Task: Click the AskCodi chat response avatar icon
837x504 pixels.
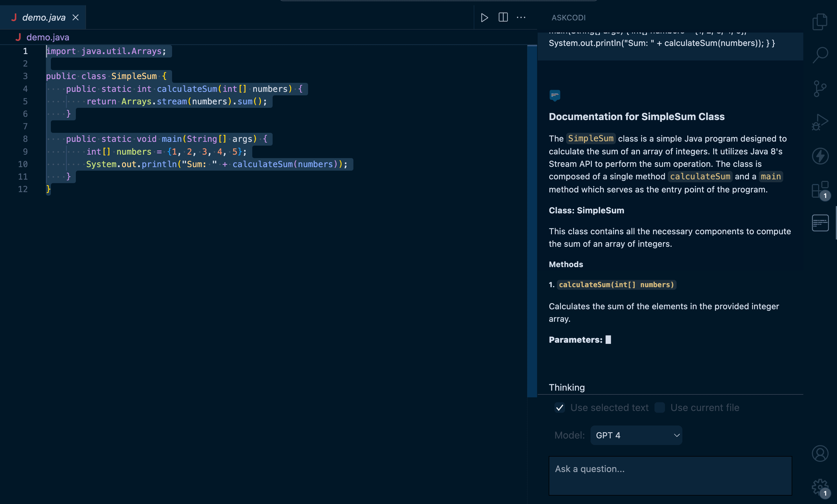Action: pyautogui.click(x=555, y=95)
